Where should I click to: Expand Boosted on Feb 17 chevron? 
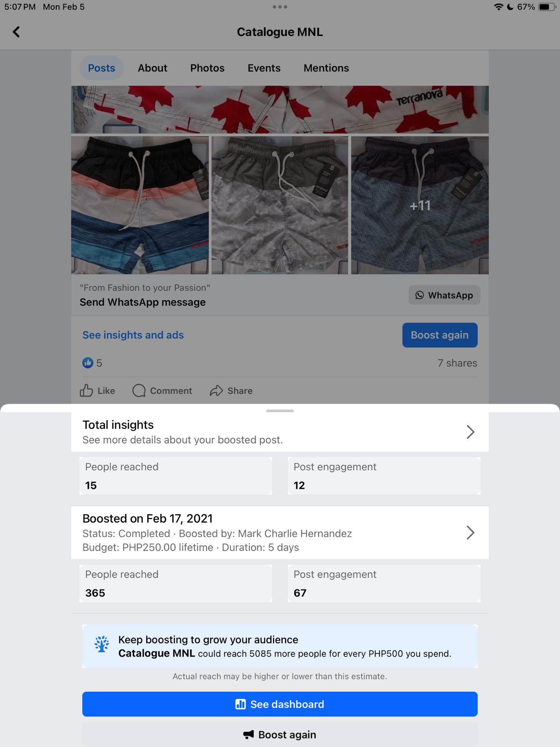(x=470, y=533)
